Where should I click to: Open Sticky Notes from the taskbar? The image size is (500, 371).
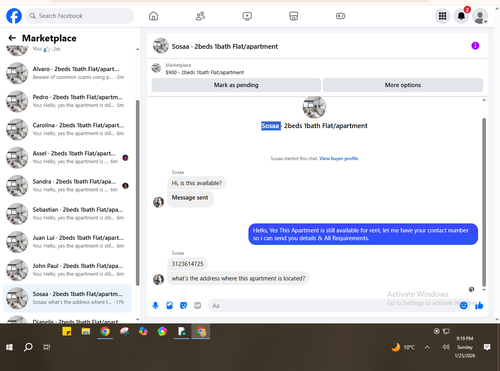click(67, 331)
